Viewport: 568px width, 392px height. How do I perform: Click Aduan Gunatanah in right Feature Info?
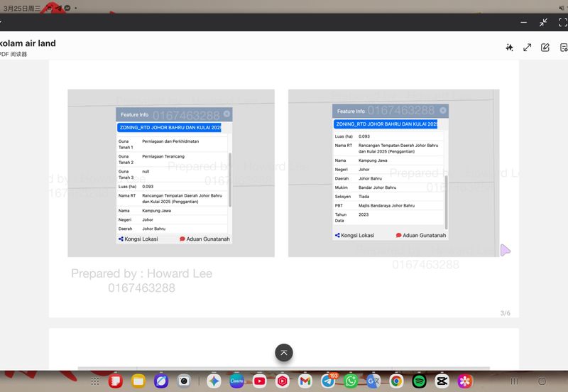click(421, 235)
